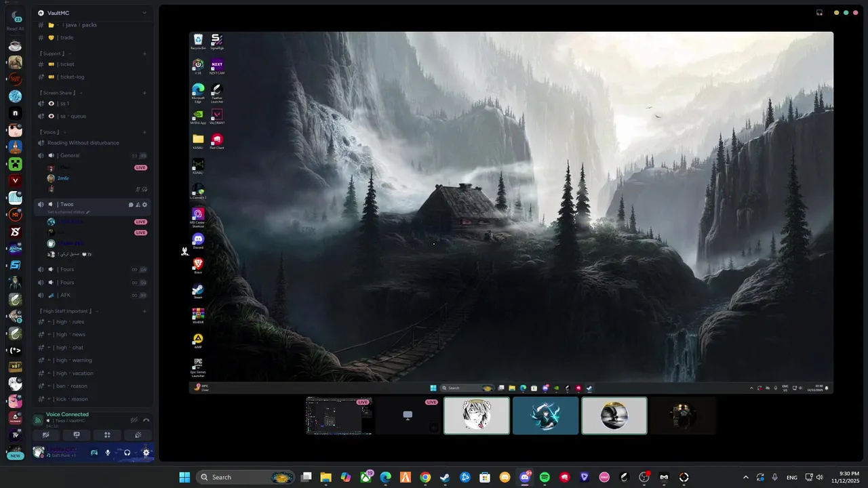The image size is (868, 488).
Task: Join Reading Without disturbance voice channel
Action: pyautogui.click(x=93, y=143)
